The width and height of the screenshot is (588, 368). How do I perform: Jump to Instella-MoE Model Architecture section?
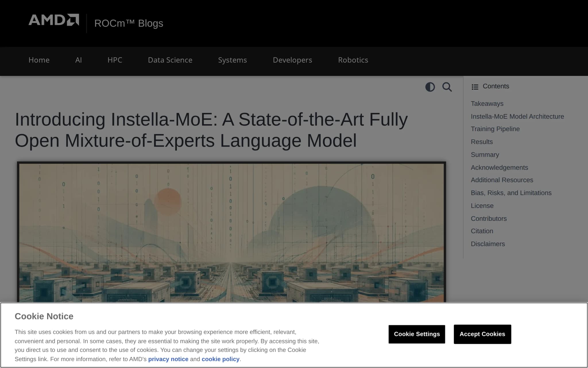pos(517,116)
